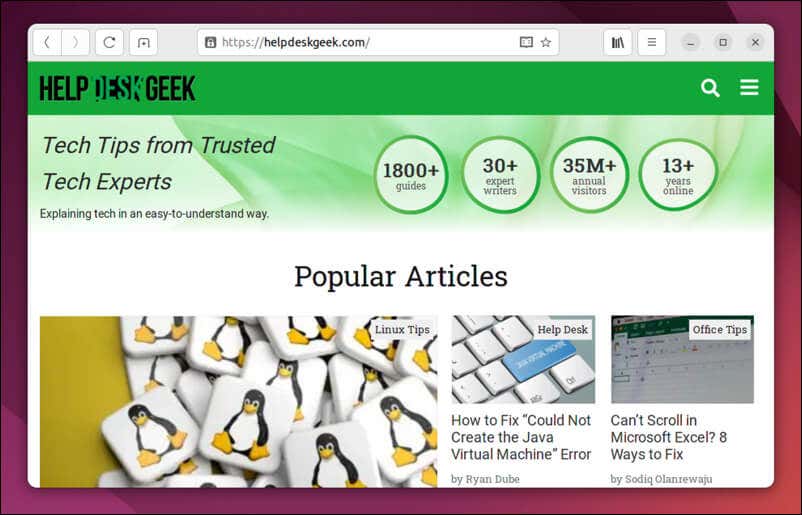Open the Excel spreadsheet article thumbnail
Image resolution: width=802 pixels, height=515 pixels.
pos(682,360)
